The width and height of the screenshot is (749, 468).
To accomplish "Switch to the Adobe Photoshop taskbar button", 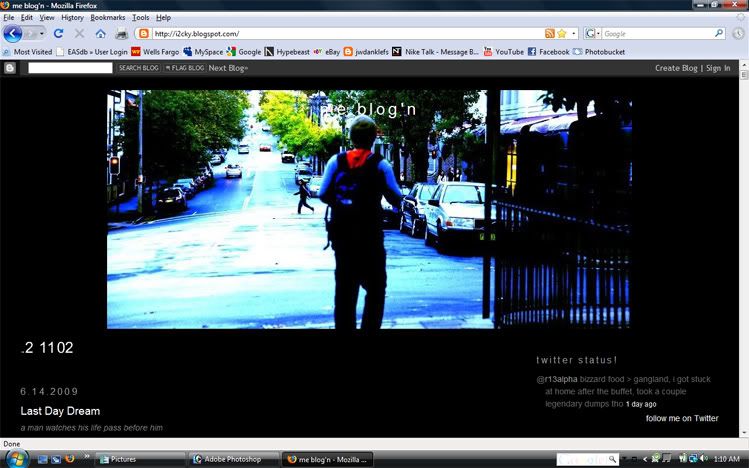I will (x=234, y=459).
